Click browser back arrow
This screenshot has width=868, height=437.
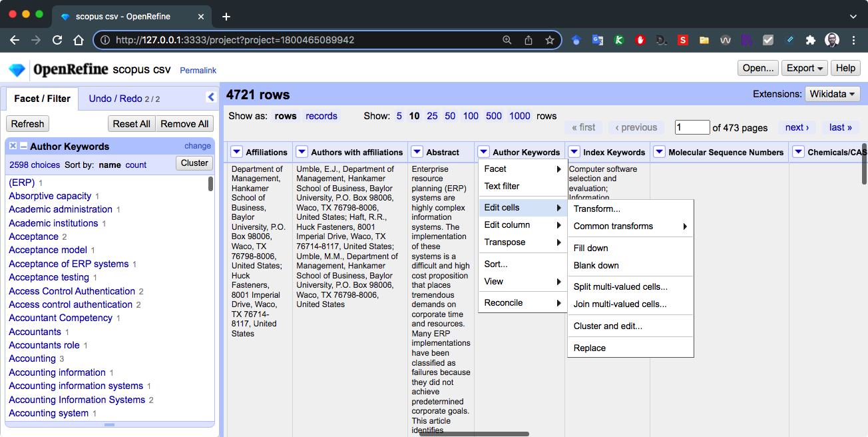click(x=15, y=40)
